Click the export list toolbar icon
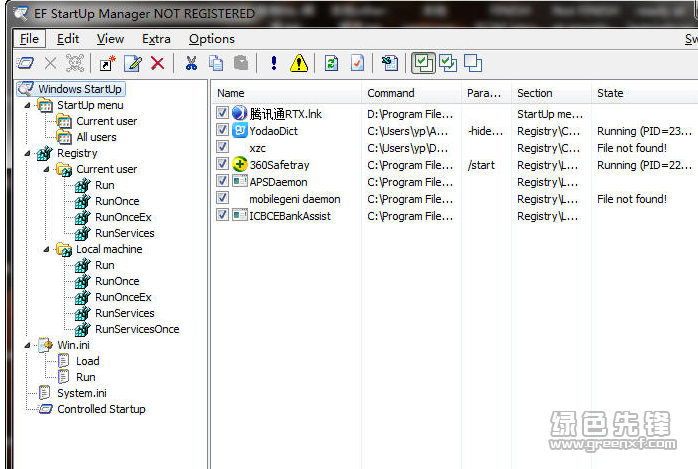This screenshot has height=469, width=698. pos(390,63)
